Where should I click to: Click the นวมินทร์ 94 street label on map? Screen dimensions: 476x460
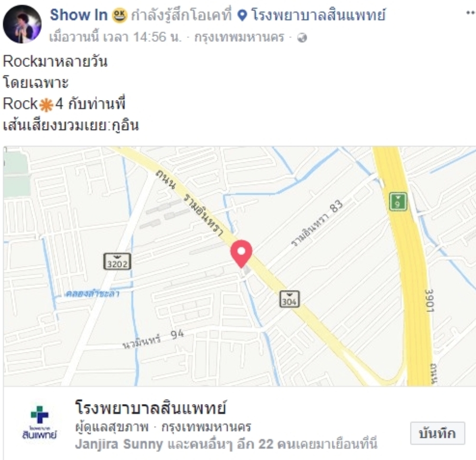tap(153, 338)
